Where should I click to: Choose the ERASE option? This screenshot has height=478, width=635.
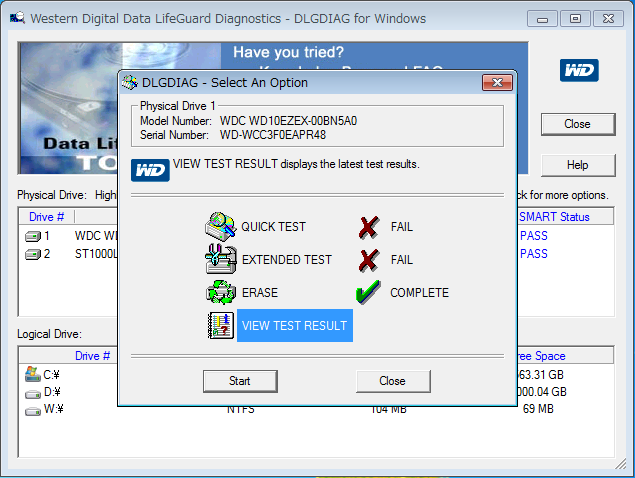(260, 292)
